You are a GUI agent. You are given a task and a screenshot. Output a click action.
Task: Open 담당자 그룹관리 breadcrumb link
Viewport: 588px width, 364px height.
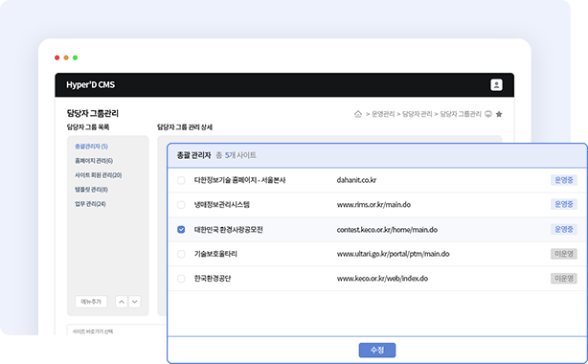coord(460,114)
